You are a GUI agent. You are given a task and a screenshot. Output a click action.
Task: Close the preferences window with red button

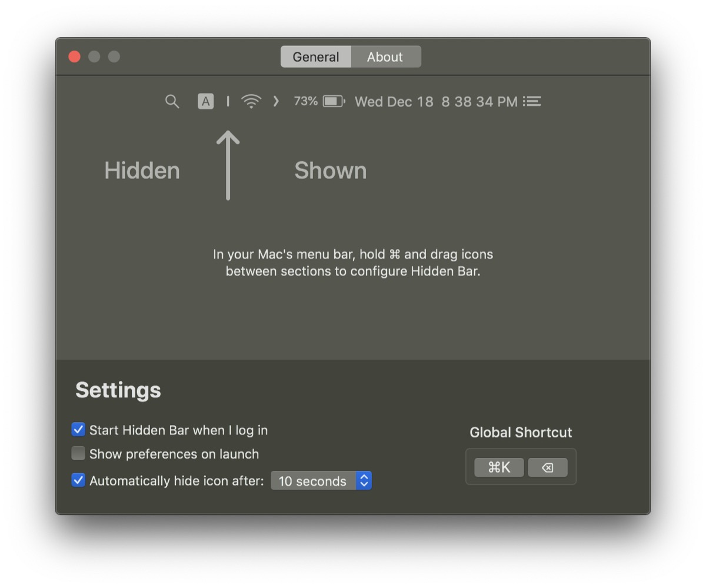pos(74,57)
